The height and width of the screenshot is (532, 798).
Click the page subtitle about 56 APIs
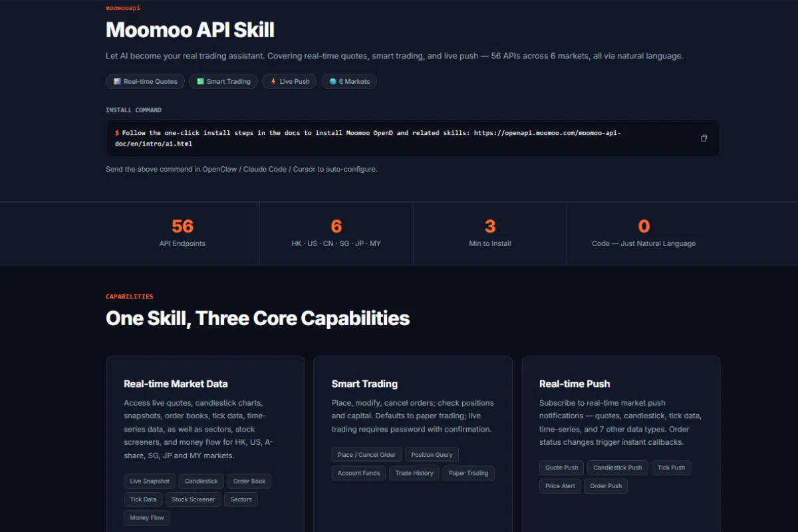394,56
